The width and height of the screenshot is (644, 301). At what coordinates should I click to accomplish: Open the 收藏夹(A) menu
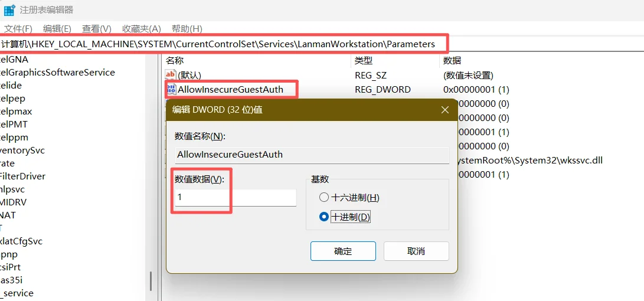[x=142, y=29]
